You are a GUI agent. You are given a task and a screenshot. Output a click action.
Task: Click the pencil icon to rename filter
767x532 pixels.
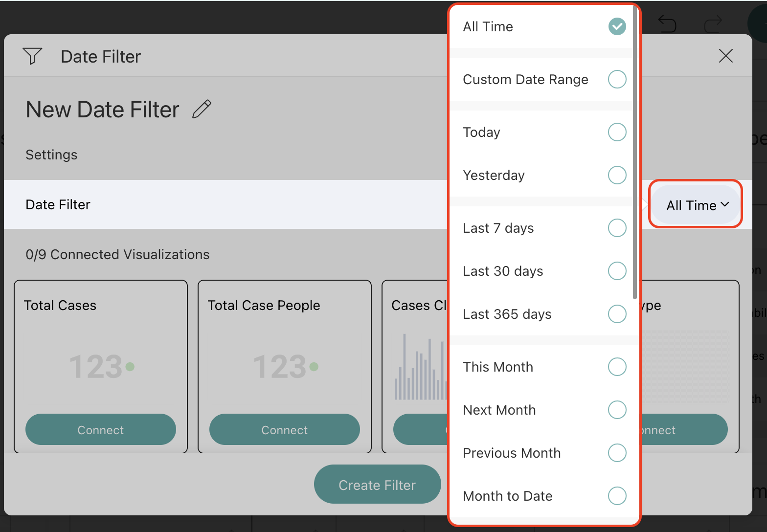[x=202, y=109]
